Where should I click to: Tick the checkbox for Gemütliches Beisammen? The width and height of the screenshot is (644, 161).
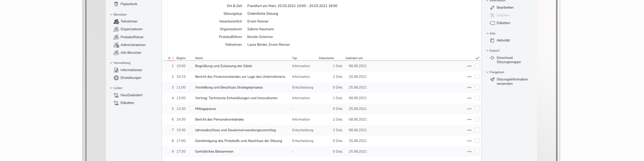[477, 152]
